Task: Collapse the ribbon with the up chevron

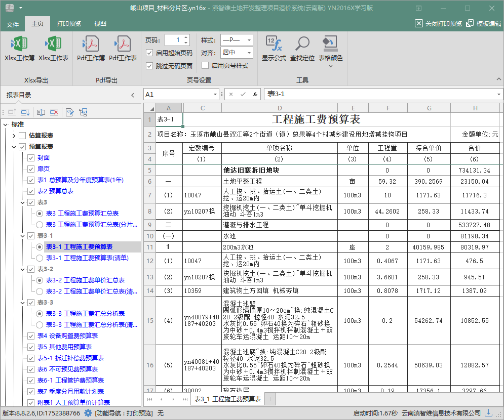Action: click(498, 79)
